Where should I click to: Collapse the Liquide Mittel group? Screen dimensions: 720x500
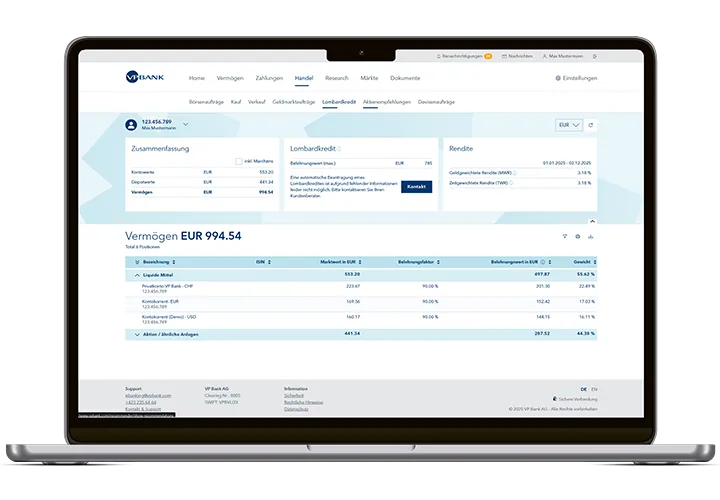point(136,273)
